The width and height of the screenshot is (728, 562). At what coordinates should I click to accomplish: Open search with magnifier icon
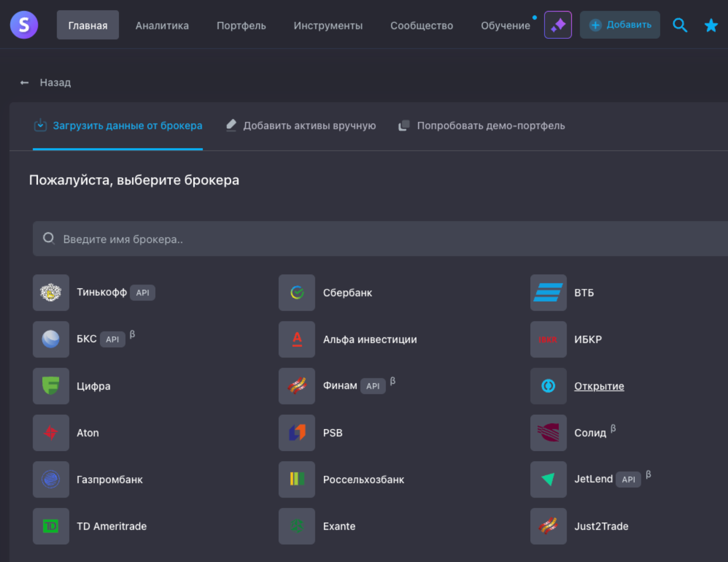680,25
